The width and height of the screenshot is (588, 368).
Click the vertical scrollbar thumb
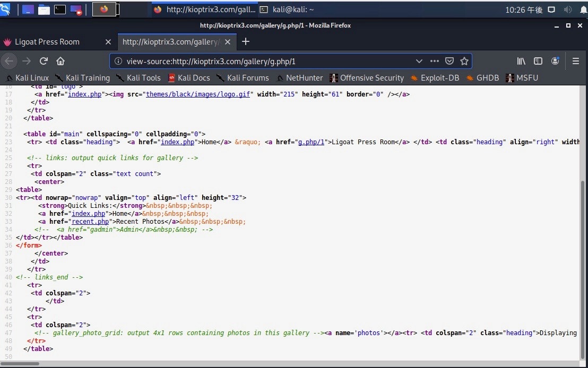tap(582, 270)
